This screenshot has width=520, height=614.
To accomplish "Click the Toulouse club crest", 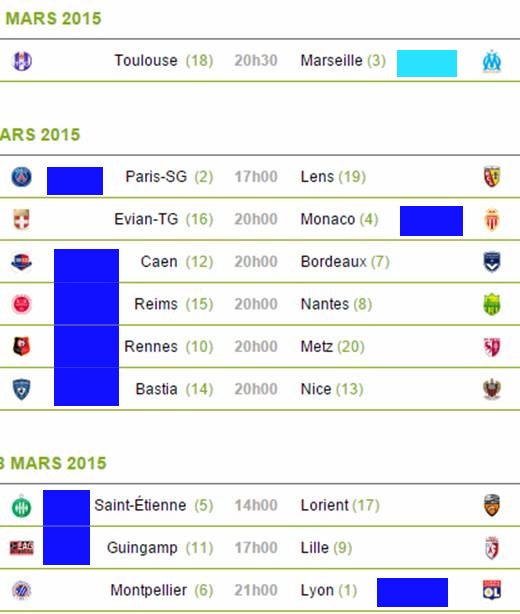I will pos(22,61).
